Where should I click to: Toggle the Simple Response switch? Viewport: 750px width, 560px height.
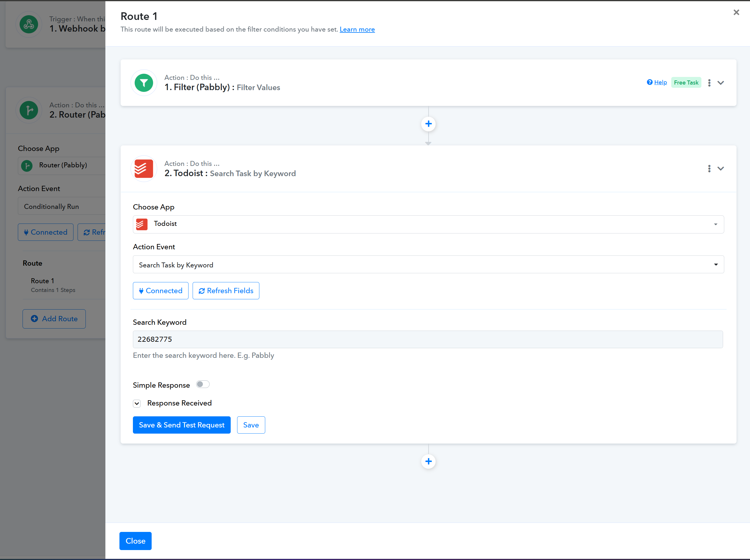203,384
